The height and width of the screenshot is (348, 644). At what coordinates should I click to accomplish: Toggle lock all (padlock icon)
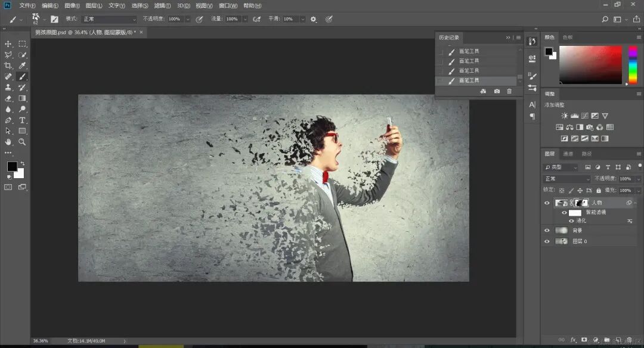tap(599, 191)
